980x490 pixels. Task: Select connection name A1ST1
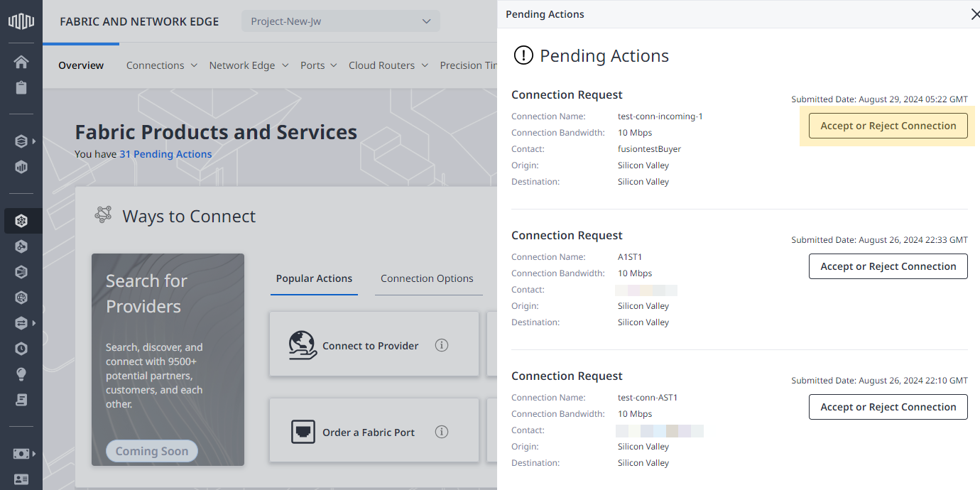pos(630,257)
